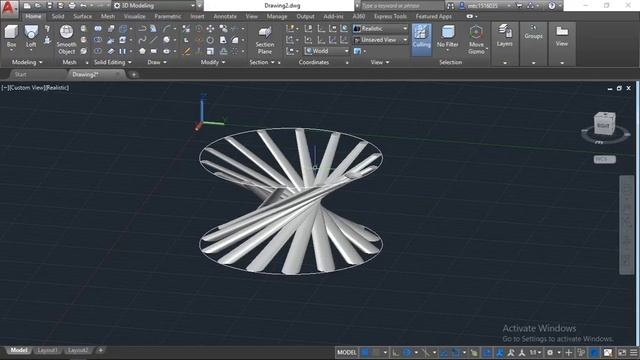Click the New file icon in quick access toolbar
The height and width of the screenshot is (360, 640).
(27, 6)
